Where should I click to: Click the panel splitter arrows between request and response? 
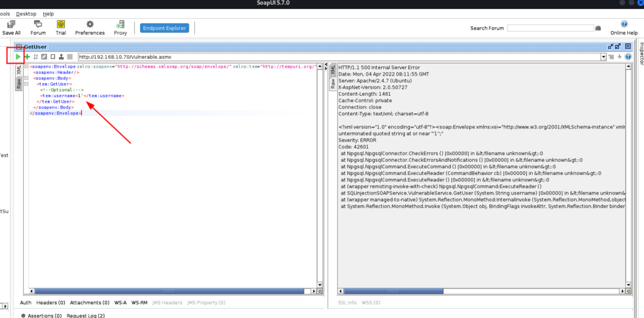tap(326, 66)
